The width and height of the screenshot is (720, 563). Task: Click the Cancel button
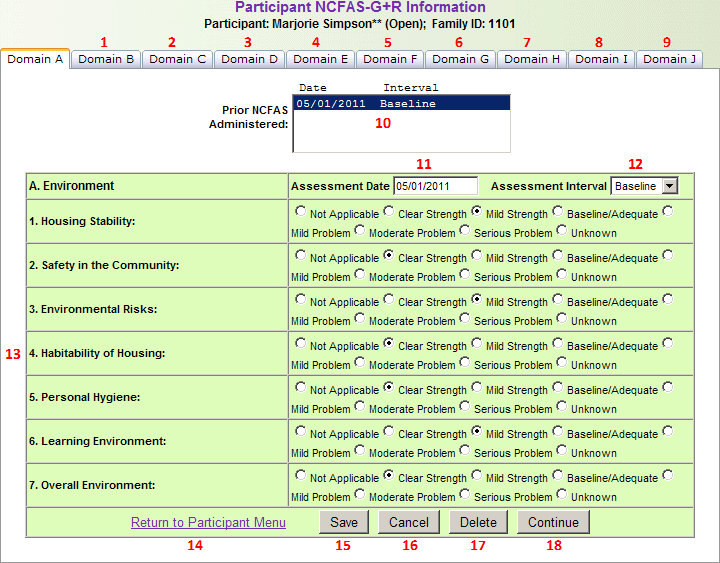tap(409, 522)
